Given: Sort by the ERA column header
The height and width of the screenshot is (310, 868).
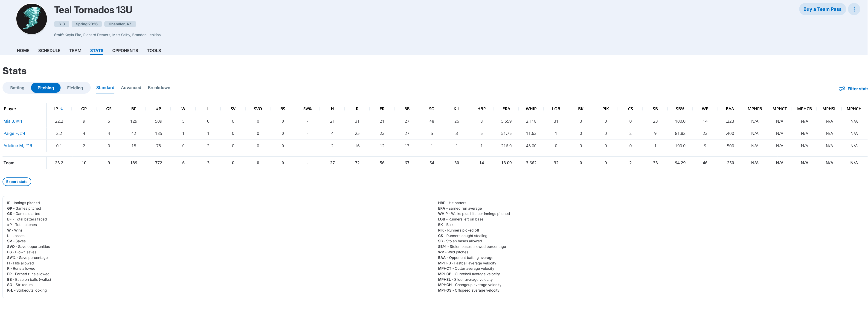Looking at the screenshot, I should pos(506,109).
